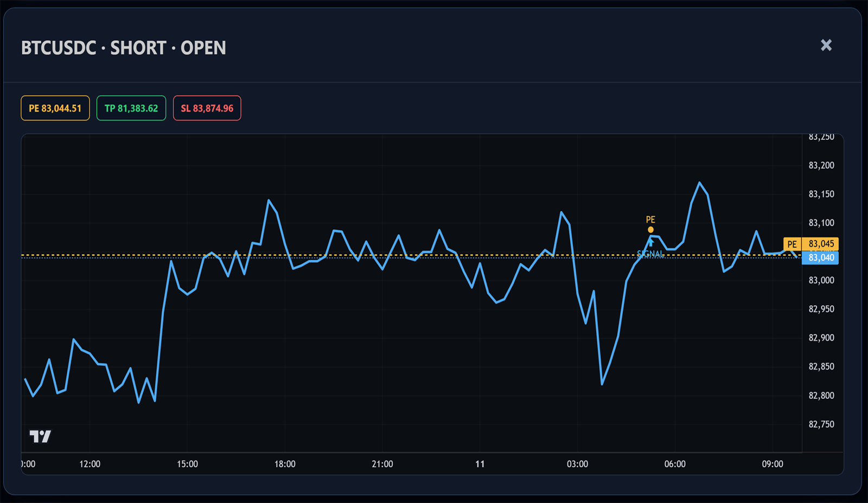Click the 06:00 time axis label
The image size is (868, 503).
(x=675, y=464)
